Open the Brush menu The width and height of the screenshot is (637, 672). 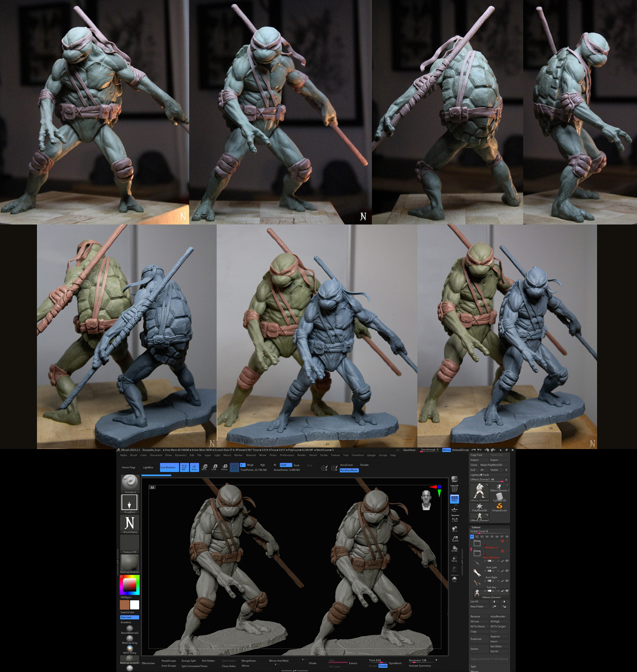134,455
